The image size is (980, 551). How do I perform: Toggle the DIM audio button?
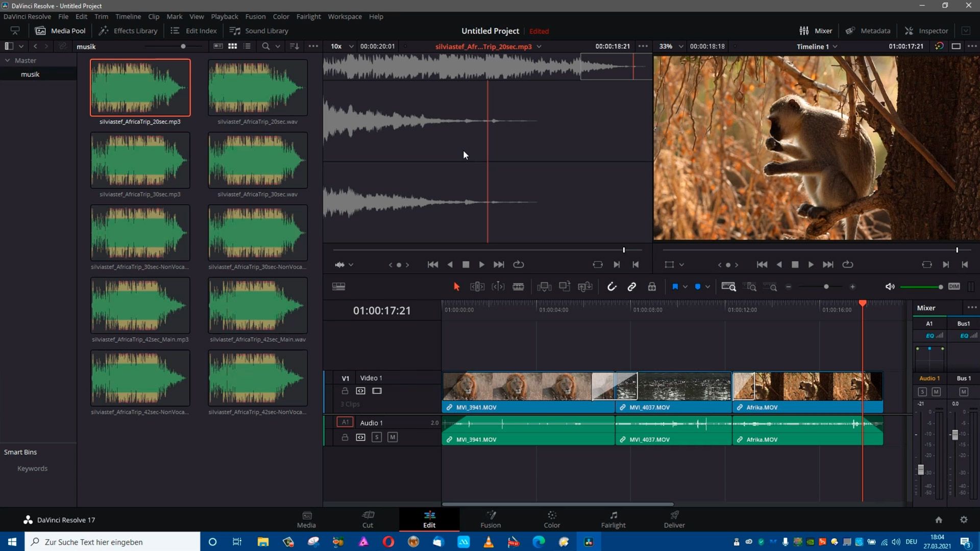tap(954, 287)
